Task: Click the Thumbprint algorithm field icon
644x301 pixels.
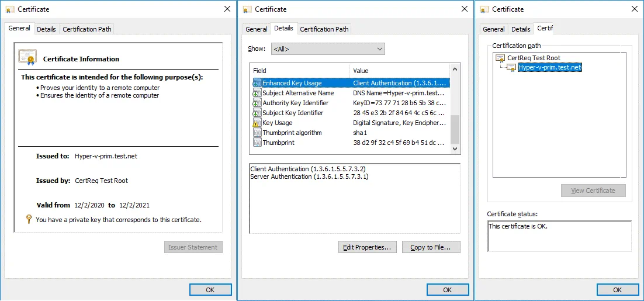Action: point(257,133)
